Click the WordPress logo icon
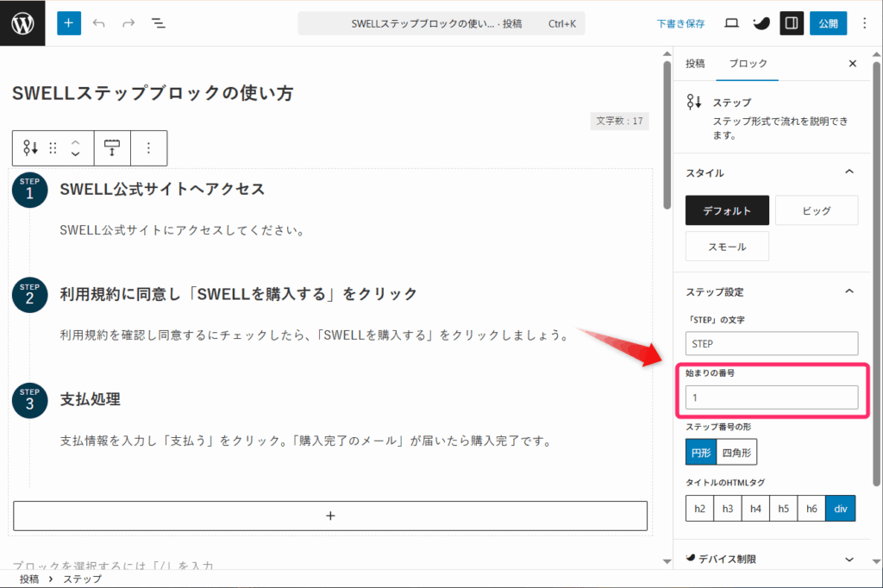 22,23
